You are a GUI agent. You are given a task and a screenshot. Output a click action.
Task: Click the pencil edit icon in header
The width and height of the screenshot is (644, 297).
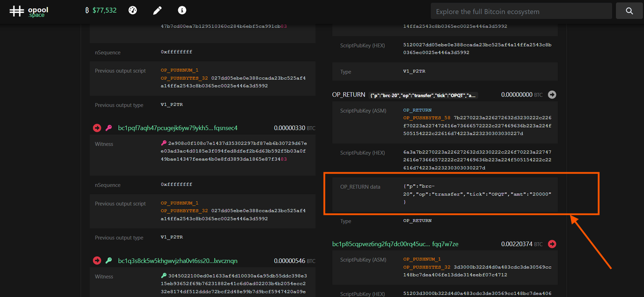point(157,10)
